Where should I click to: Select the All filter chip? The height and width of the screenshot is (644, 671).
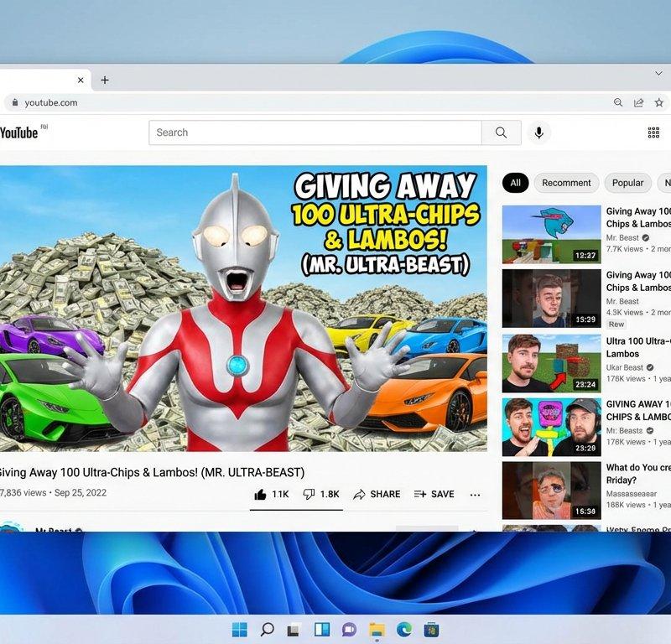click(515, 183)
